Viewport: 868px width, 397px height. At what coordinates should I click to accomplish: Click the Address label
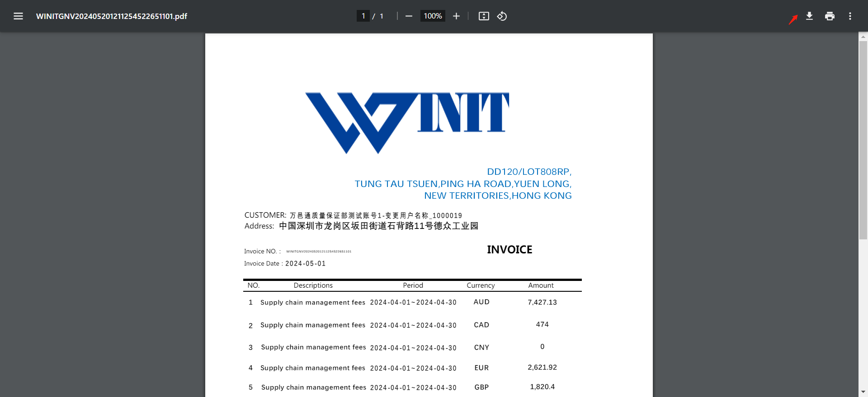pyautogui.click(x=259, y=226)
